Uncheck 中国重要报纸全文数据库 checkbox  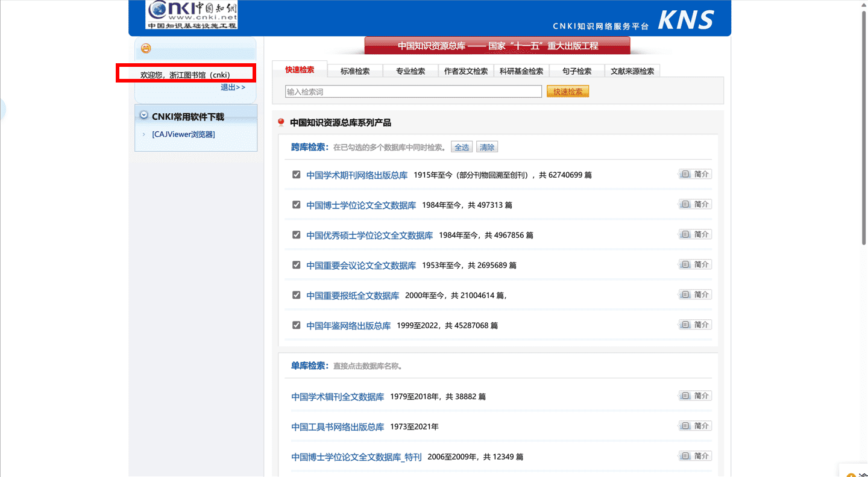pos(296,295)
